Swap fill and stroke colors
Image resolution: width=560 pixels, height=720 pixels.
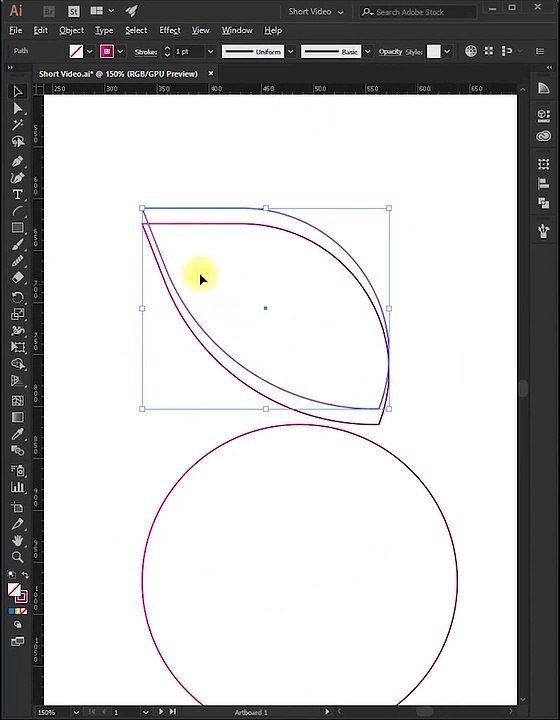point(25,575)
